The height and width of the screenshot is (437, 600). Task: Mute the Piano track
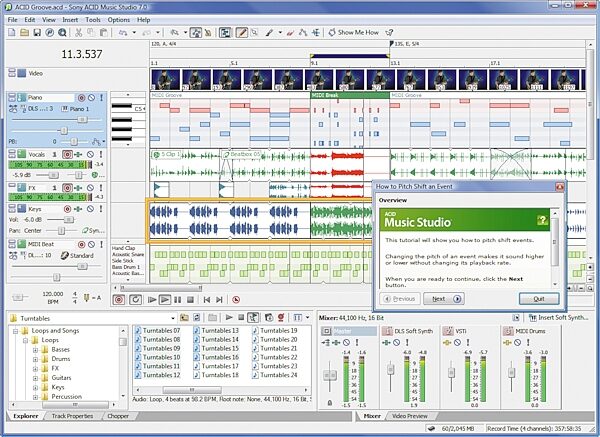(x=91, y=98)
